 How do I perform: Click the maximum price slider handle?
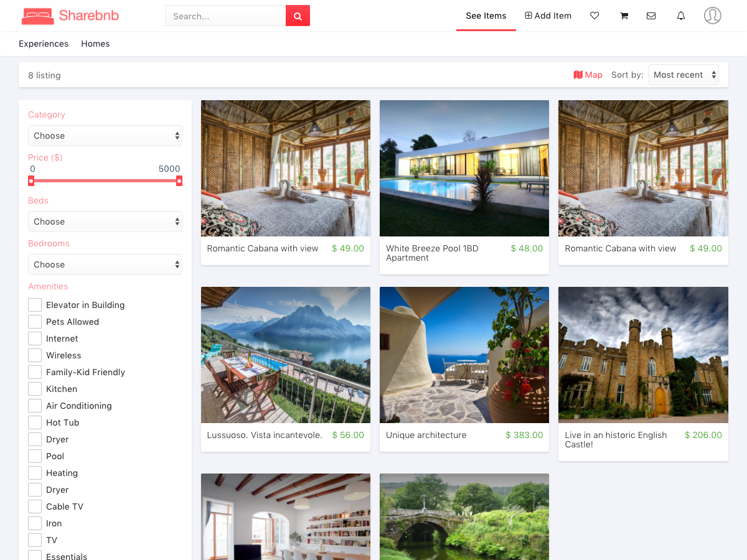(x=179, y=181)
